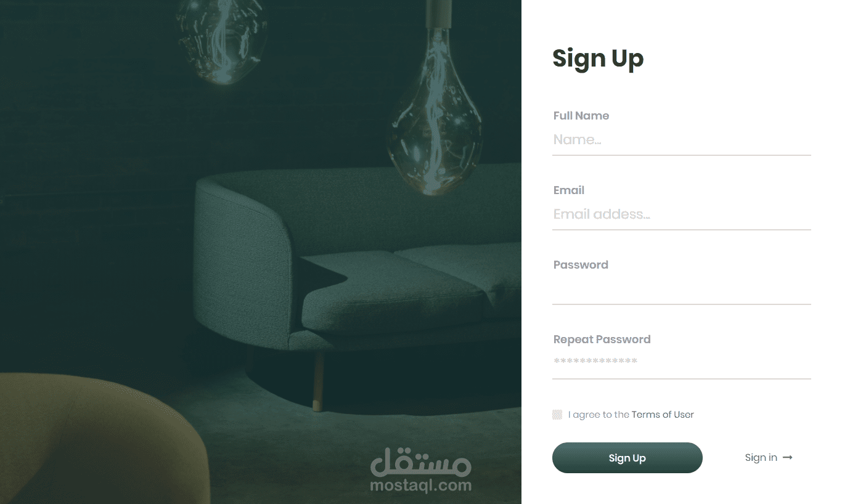Screen dimensions: 842x504
Task: Focus the Email address input field
Action: (681, 214)
